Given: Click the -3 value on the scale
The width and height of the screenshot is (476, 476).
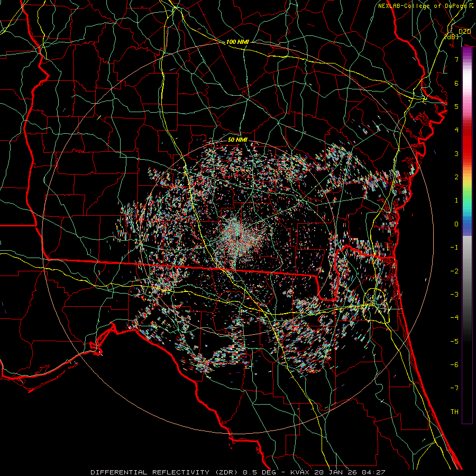Looking at the screenshot, I should (454, 295).
